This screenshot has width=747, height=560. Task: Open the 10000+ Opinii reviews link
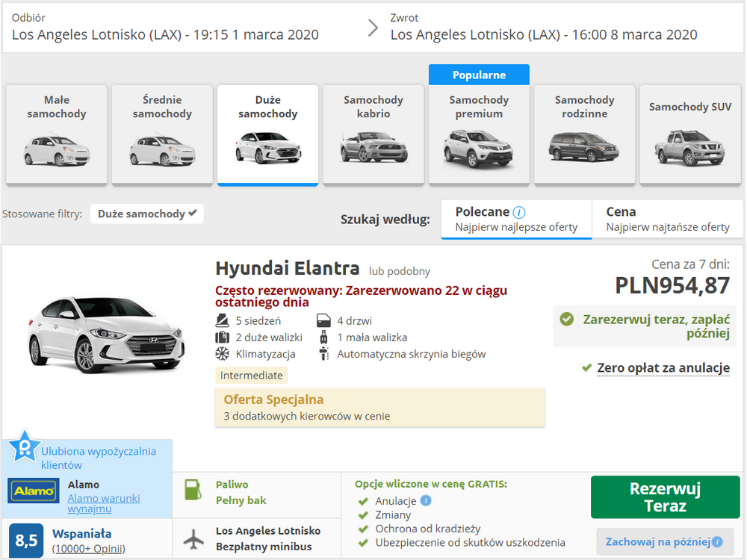coord(89,549)
